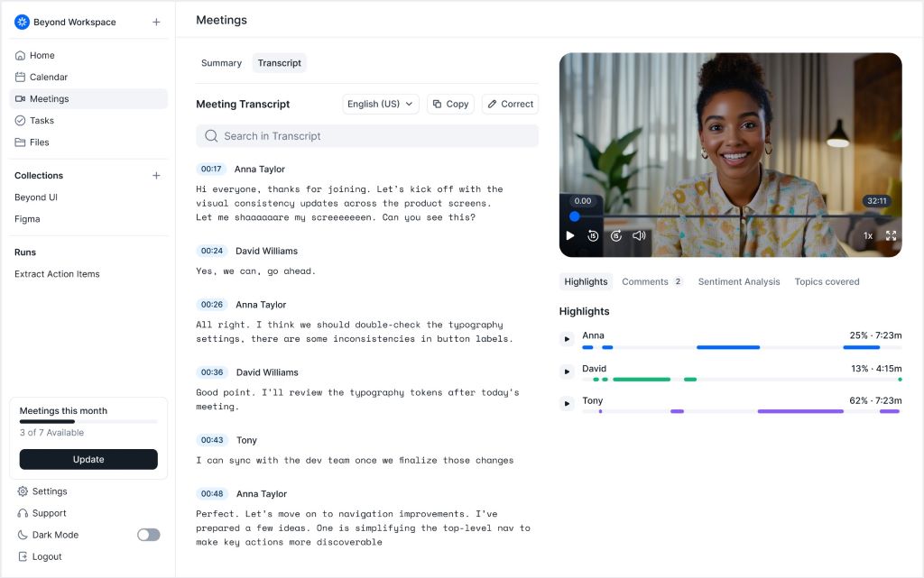Switch to the Summary tab

click(x=221, y=63)
